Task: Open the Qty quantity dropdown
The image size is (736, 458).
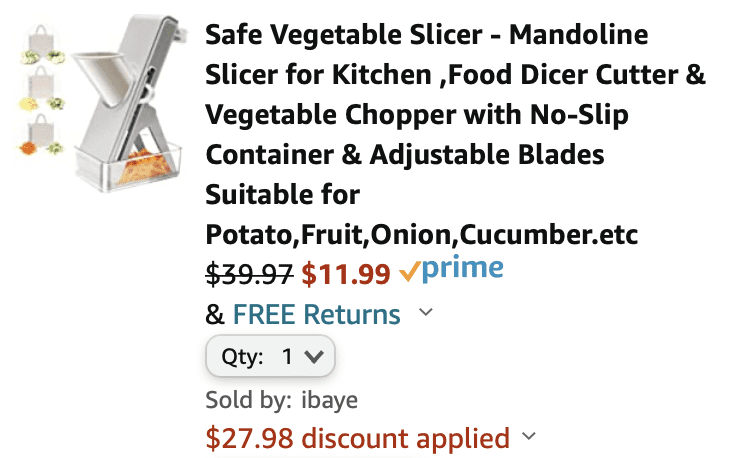Action: coord(270,356)
